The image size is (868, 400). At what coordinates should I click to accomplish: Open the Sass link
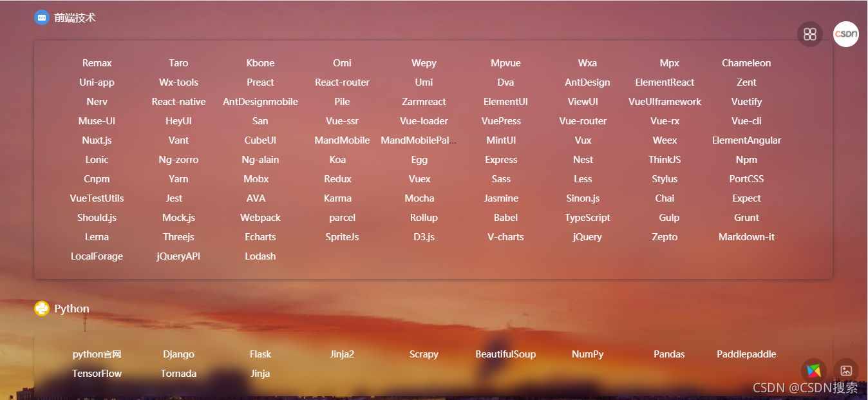[502, 179]
